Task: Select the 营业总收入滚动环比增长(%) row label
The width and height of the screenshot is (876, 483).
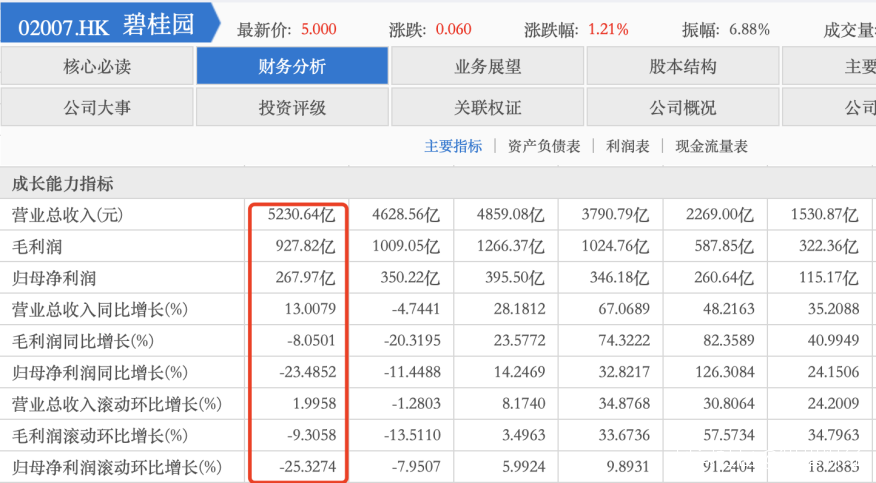Action: pos(117,404)
